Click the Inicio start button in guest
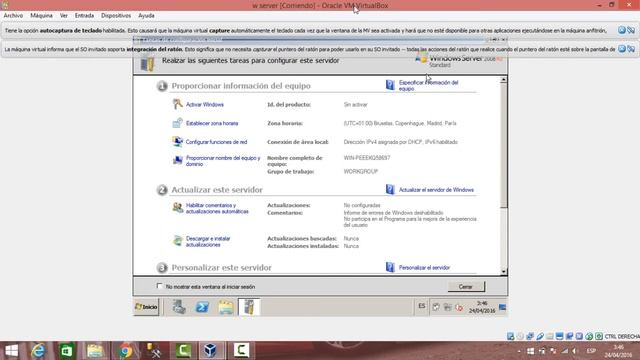 [x=146, y=307]
